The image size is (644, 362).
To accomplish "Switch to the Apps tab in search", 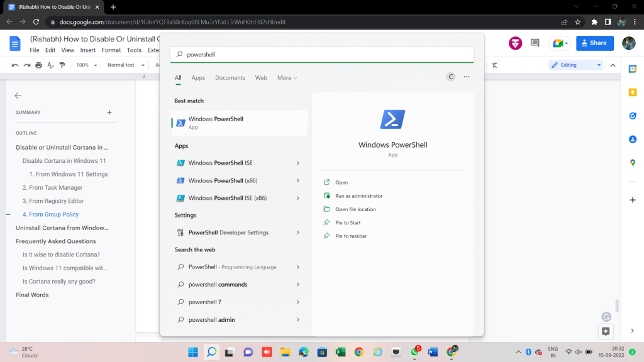I will coord(198,78).
